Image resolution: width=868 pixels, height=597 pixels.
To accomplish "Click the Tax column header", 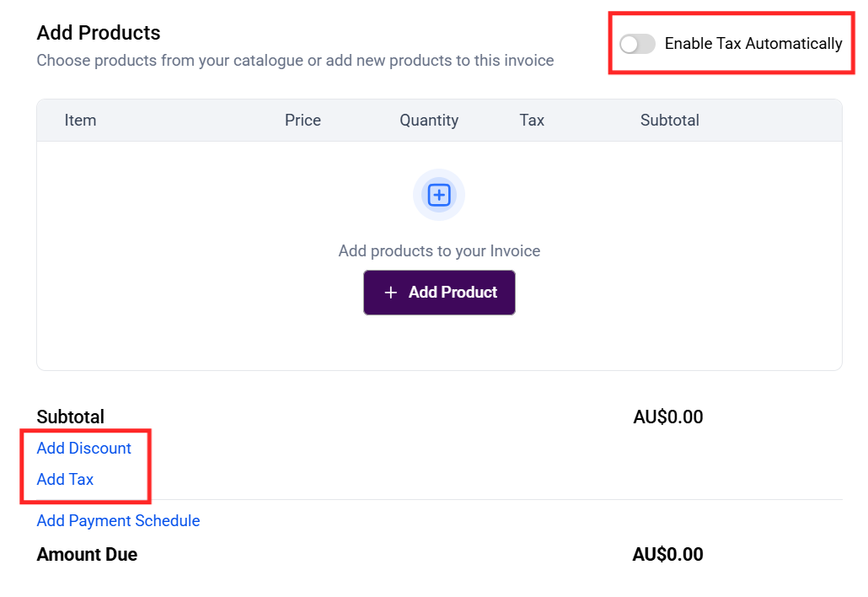I will (532, 121).
